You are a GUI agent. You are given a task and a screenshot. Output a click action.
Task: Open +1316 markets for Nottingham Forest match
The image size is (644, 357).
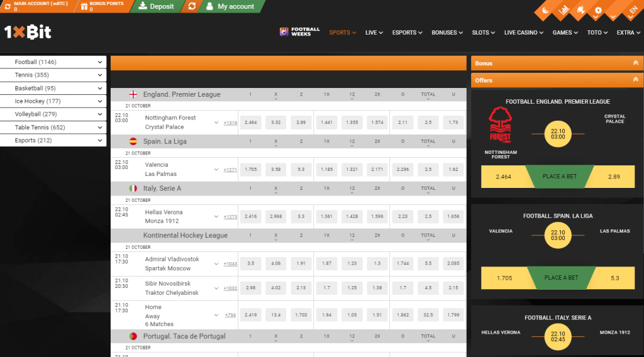[x=230, y=123]
